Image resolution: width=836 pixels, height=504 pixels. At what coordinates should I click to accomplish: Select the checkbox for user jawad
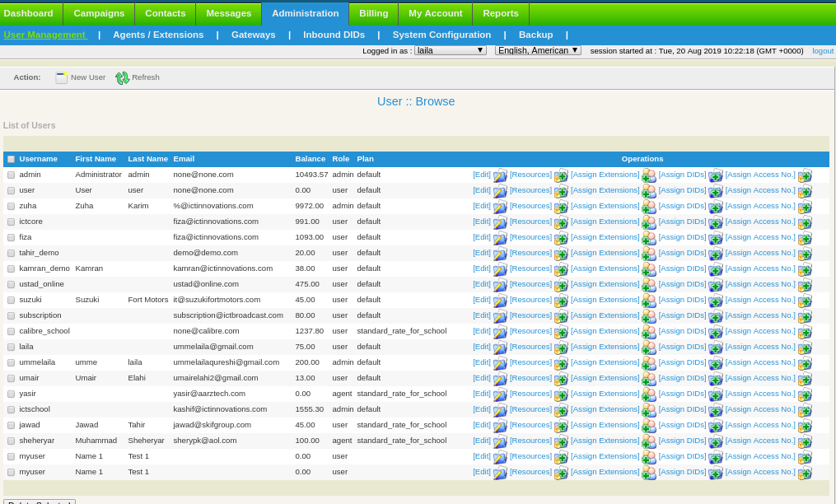coord(12,425)
